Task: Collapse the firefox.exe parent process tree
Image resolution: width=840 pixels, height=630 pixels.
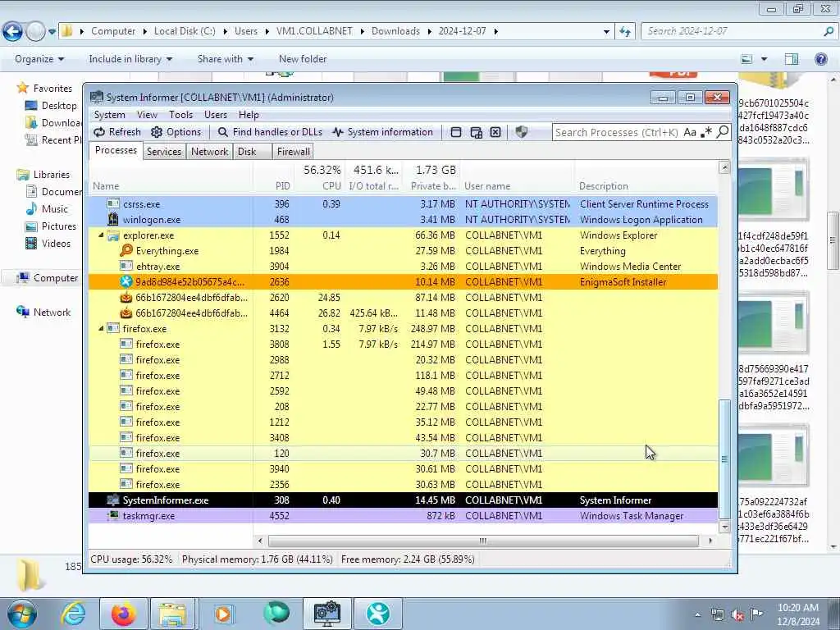Action: click(x=101, y=328)
